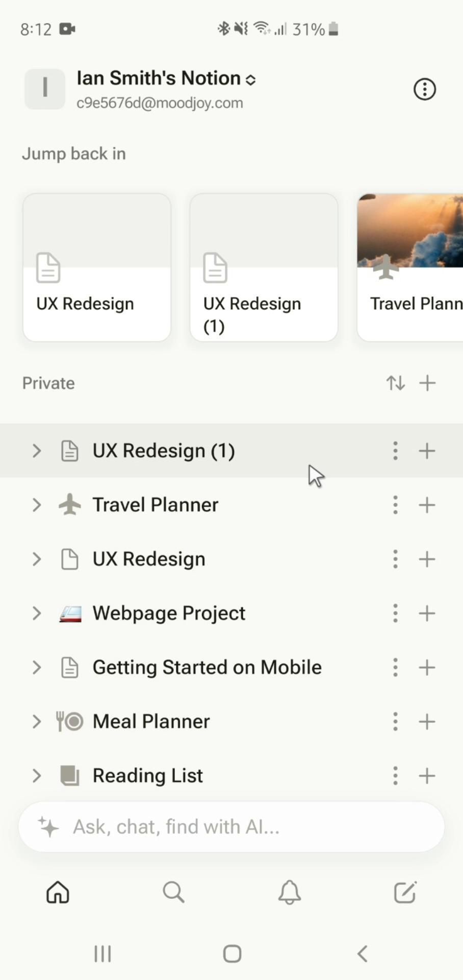Add new page in Private section
Viewport: 463px width, 980px height.
click(427, 383)
